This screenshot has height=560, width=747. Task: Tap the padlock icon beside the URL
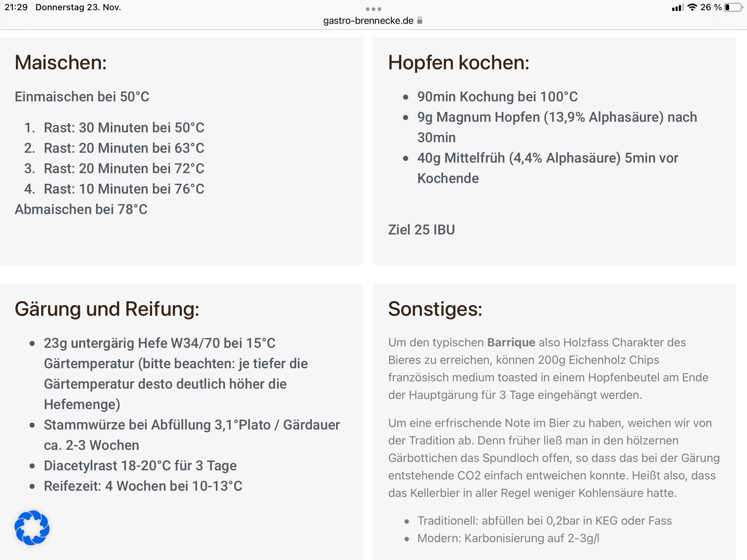[420, 20]
